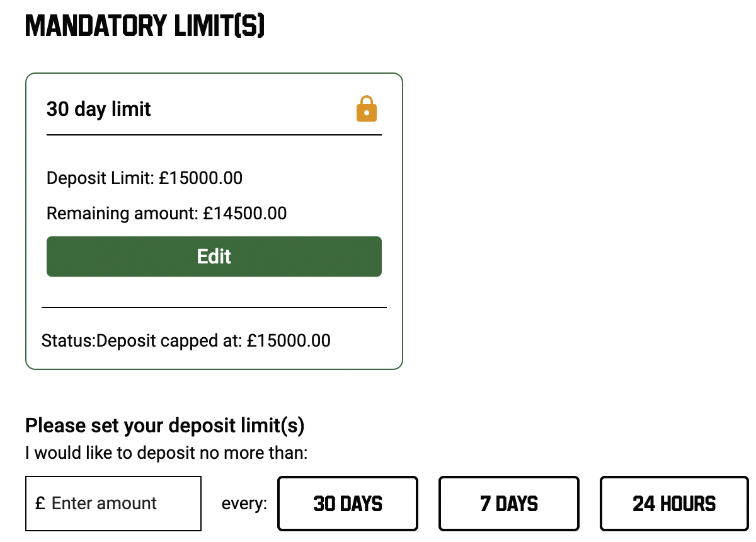Click the "every:" label

pos(244,504)
